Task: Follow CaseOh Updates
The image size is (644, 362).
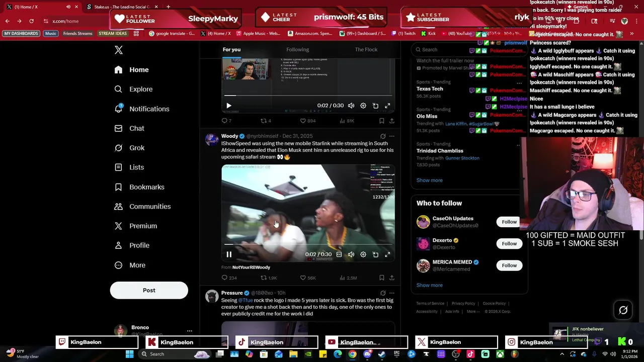Action: pos(509,222)
